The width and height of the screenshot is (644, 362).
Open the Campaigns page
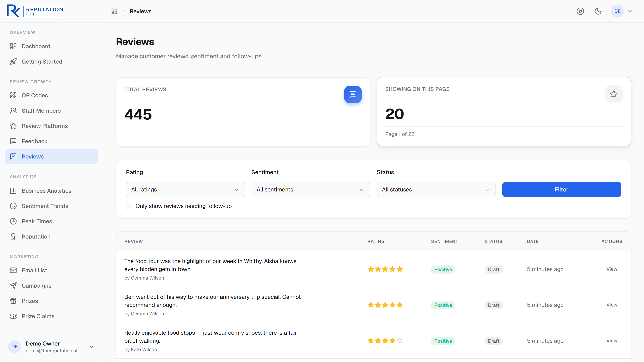(51, 286)
